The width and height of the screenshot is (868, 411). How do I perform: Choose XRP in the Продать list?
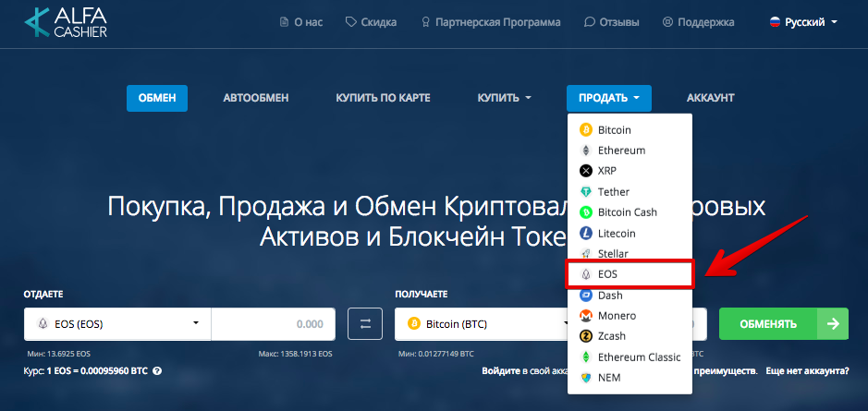630,171
